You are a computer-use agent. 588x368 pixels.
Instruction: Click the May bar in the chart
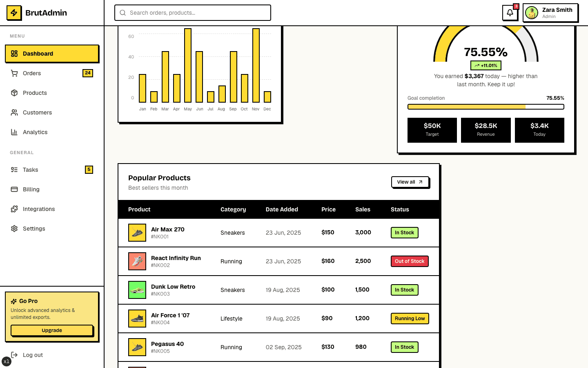pyautogui.click(x=188, y=65)
